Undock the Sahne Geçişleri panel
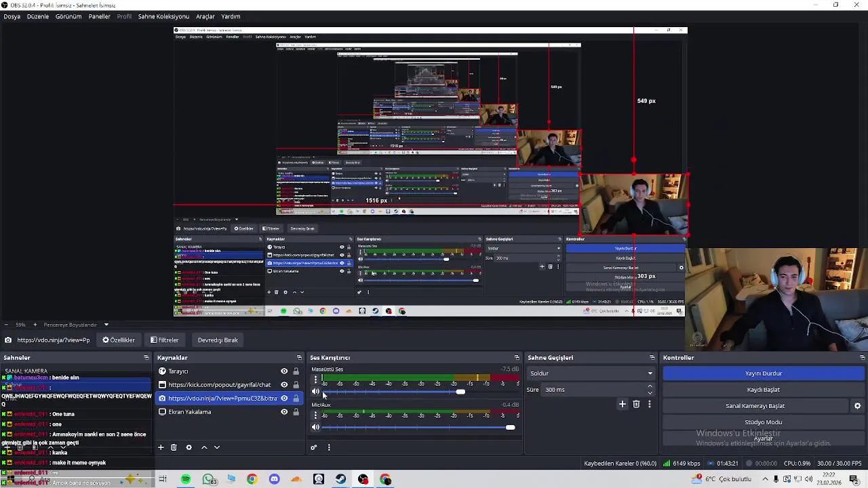Screen dimensions: 868x488 pyautogui.click(x=652, y=357)
